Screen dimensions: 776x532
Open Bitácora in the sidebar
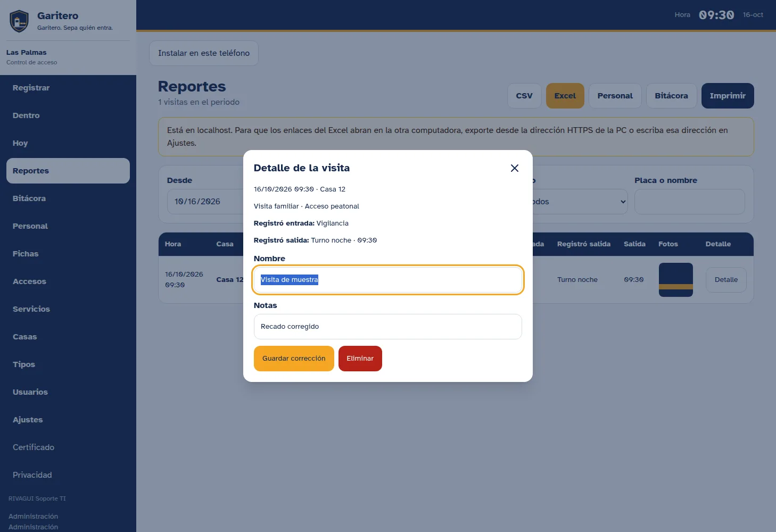[x=68, y=198]
